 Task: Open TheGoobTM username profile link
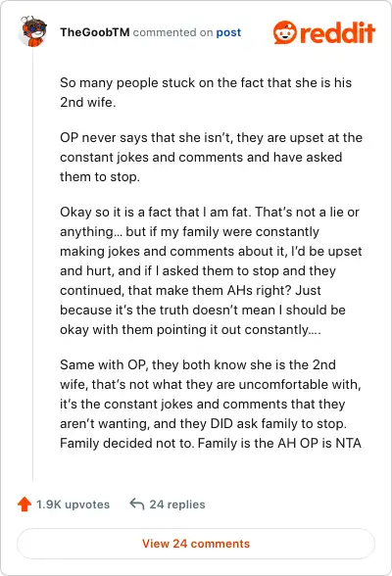coord(95,32)
